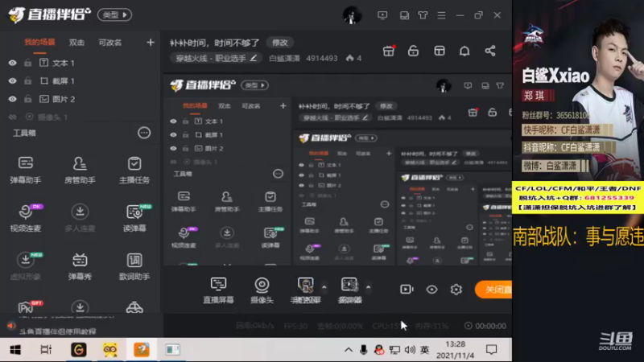644x362 pixels.
Task: Show the hidden 摄像头 1 layer
Action: tap(12, 117)
